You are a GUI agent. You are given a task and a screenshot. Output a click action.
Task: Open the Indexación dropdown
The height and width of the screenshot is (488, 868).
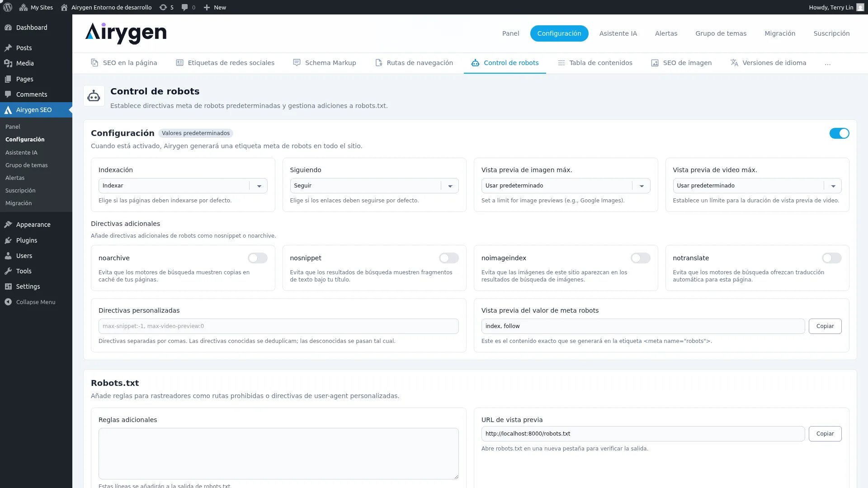(x=183, y=186)
